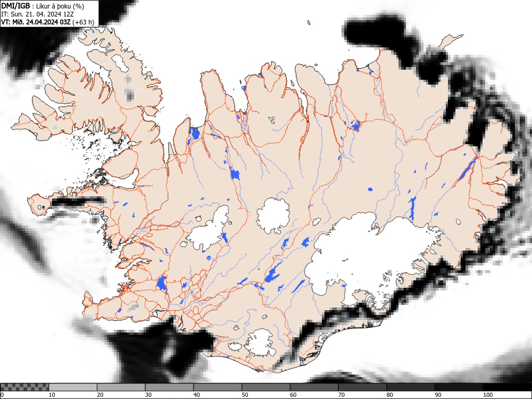
Task: Click the 'VT: Mið. 24.04.2024 03Z' valid time
Action: pos(36,22)
